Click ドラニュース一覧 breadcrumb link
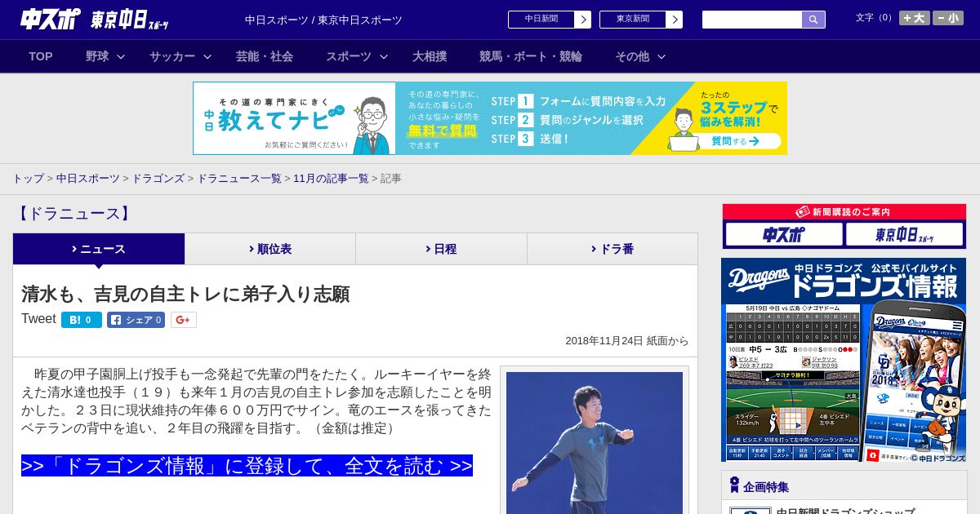This screenshot has width=980, height=514. (x=239, y=178)
